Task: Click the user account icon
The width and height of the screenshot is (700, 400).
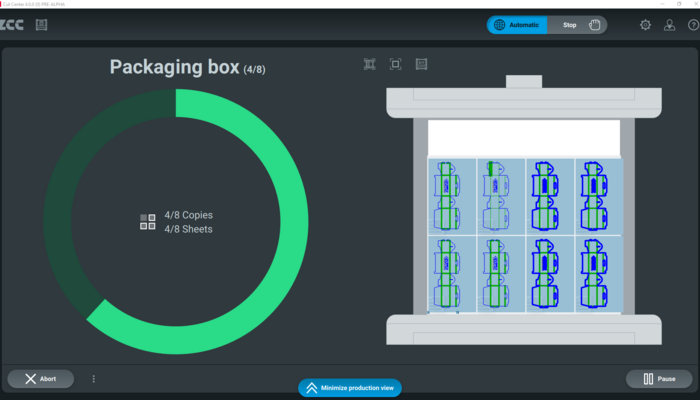Action: 669,25
